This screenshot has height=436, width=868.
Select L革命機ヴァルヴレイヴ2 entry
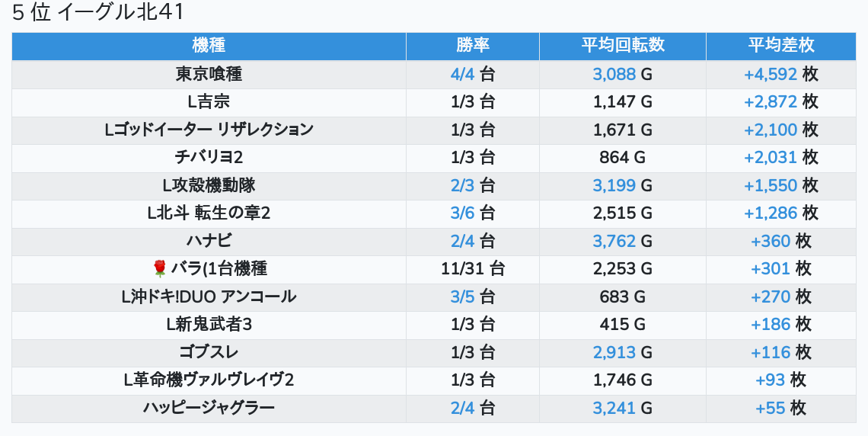(x=209, y=380)
